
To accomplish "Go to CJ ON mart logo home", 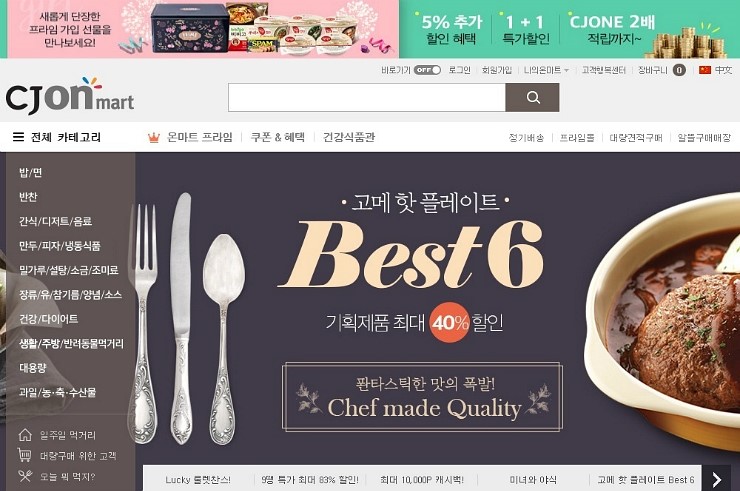I will pyautogui.click(x=70, y=96).
